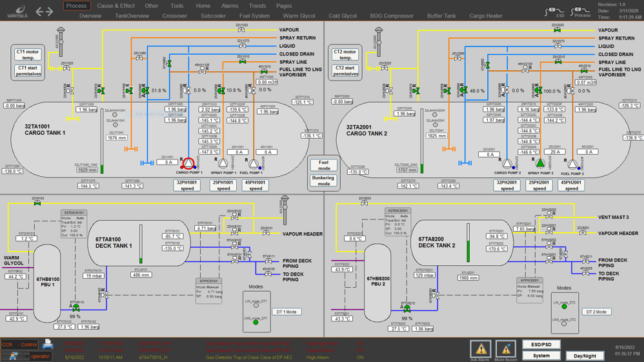The height and width of the screenshot is (362, 644).
Task: Open green valve 22V8103 above PBU 1
Action: [37, 203]
